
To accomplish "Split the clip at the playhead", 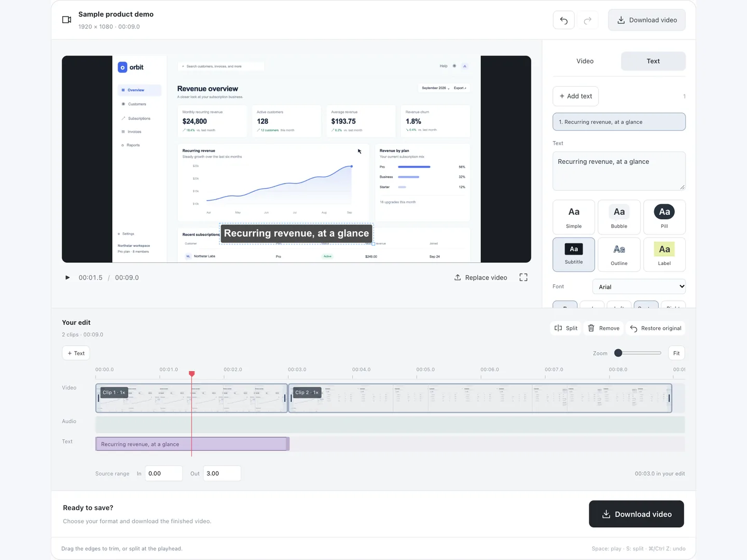I will pyautogui.click(x=566, y=328).
